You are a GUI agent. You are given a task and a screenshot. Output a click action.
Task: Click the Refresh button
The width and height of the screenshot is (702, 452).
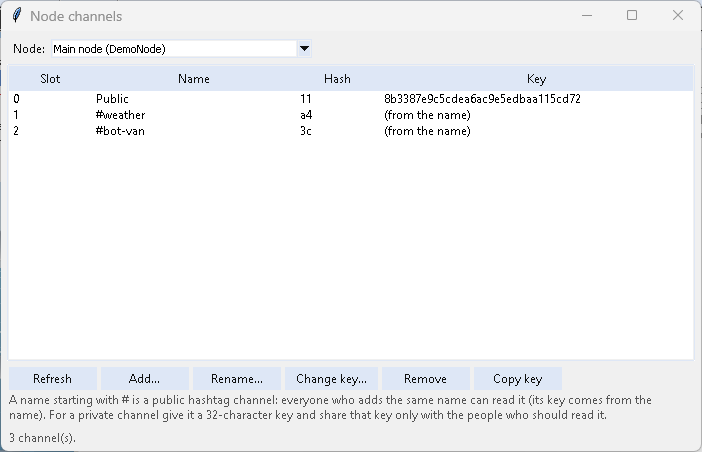click(x=53, y=379)
